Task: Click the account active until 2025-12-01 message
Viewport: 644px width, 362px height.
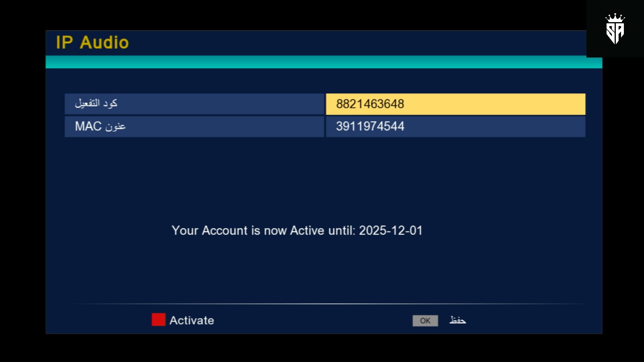Action: tap(297, 230)
